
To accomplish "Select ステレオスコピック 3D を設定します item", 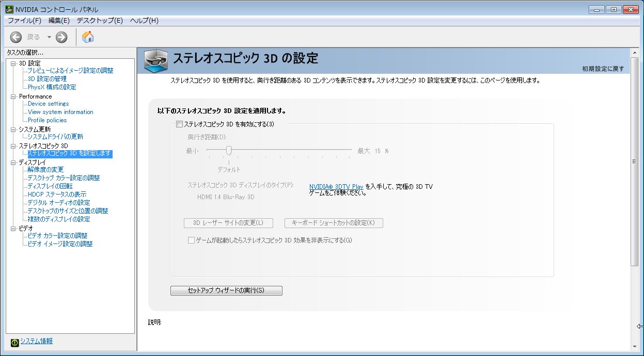I will [70, 154].
